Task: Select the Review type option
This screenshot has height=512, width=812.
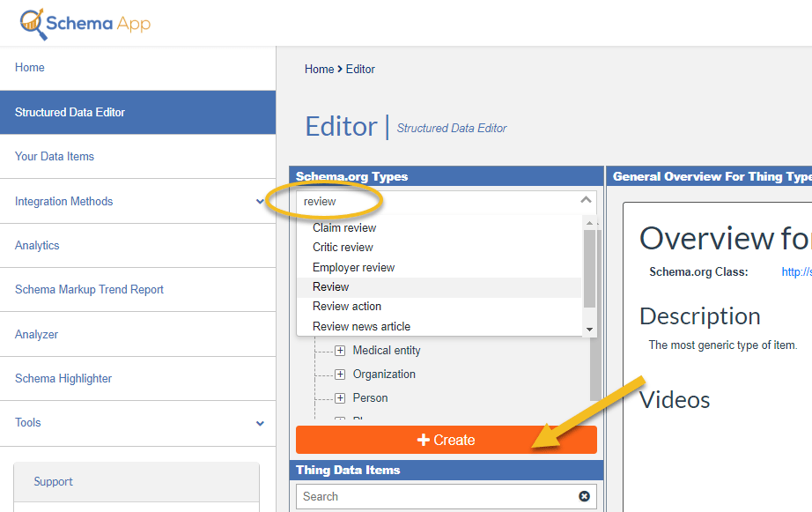Action: [439, 287]
